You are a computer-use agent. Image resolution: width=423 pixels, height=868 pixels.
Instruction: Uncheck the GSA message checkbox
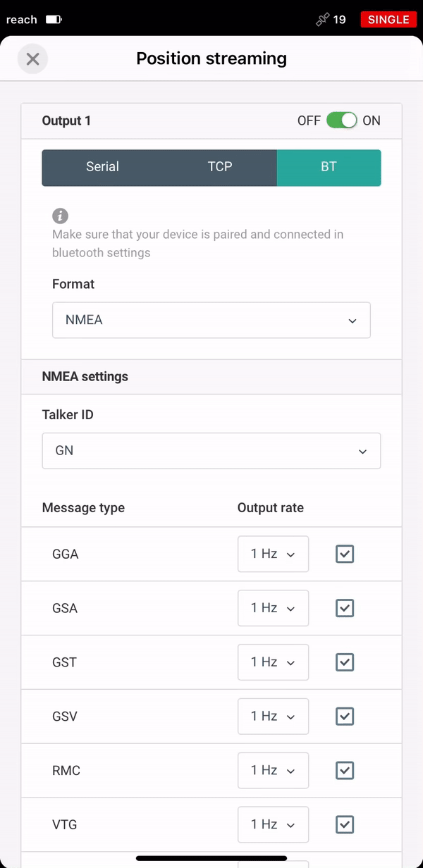point(345,608)
